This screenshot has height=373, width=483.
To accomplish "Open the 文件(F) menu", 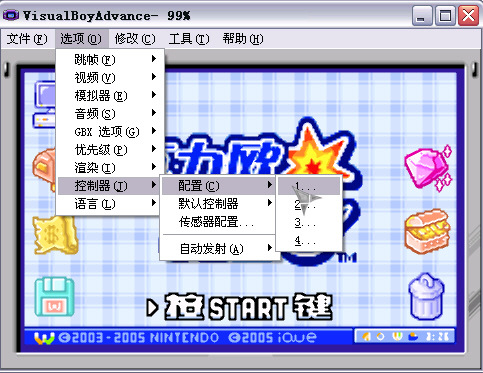I will [x=27, y=39].
